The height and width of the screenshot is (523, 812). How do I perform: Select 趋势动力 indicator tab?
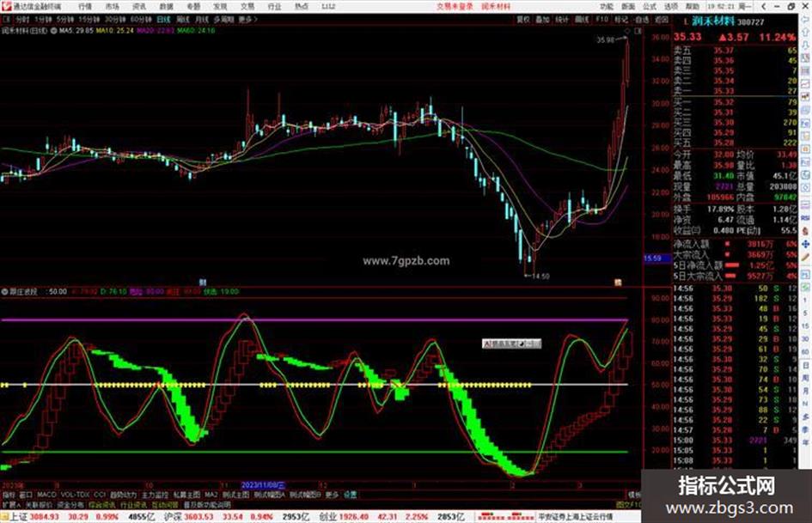coord(124,495)
